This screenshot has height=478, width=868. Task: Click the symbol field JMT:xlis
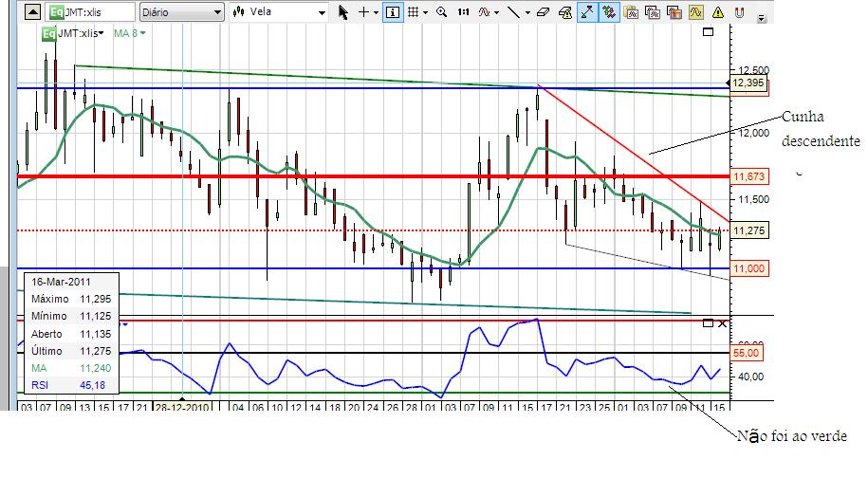[x=90, y=12]
